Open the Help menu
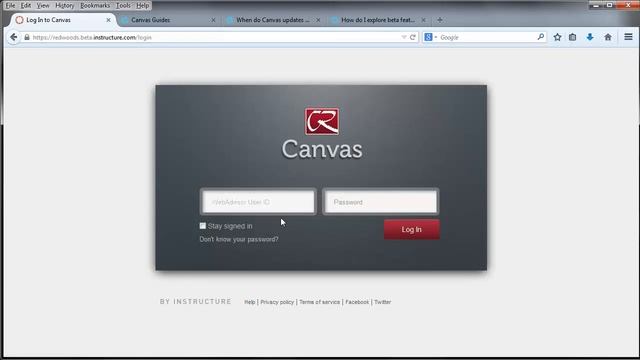The height and width of the screenshot is (360, 640). click(x=142, y=5)
